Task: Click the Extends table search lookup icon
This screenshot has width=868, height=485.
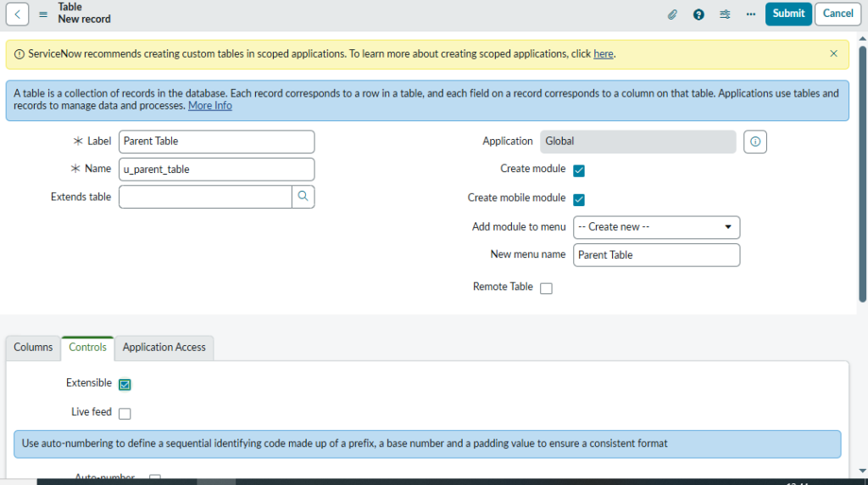Action: click(303, 197)
